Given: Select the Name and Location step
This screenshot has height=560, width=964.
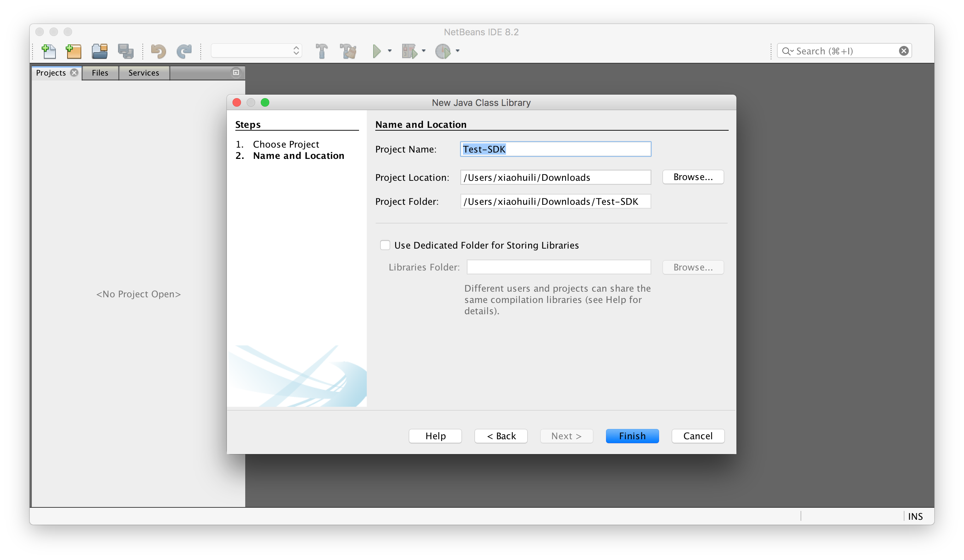Looking at the screenshot, I should click(298, 156).
